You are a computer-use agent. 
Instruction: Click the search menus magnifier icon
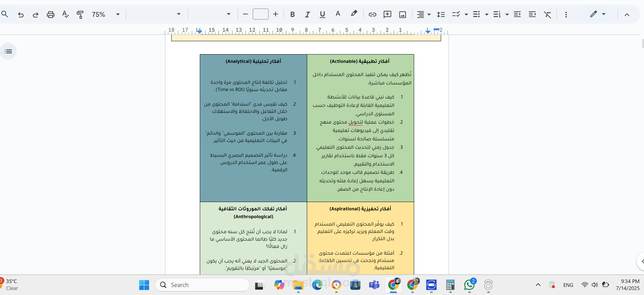coord(5,14)
